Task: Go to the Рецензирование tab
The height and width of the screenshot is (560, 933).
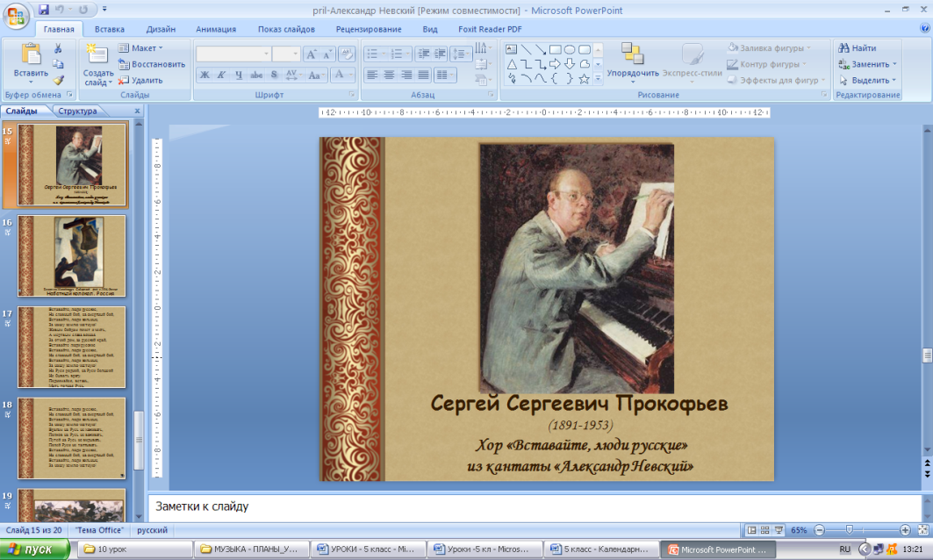Action: [x=369, y=29]
